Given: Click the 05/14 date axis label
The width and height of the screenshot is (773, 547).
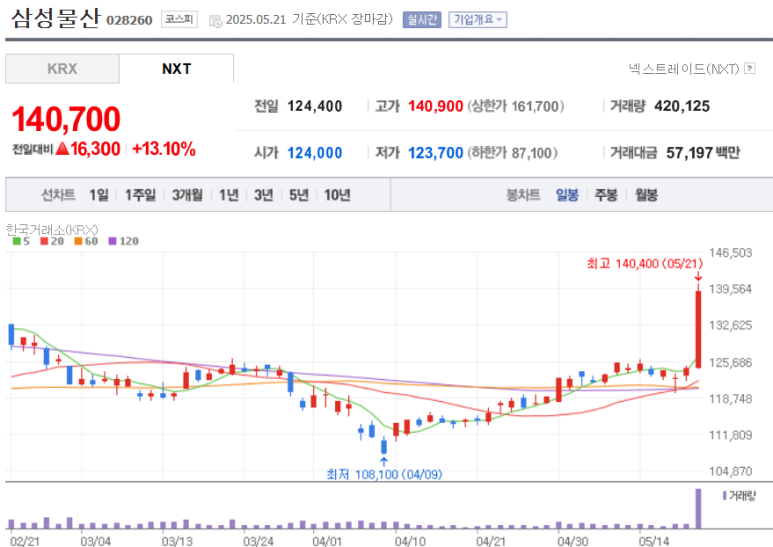Looking at the screenshot, I should [654, 541].
